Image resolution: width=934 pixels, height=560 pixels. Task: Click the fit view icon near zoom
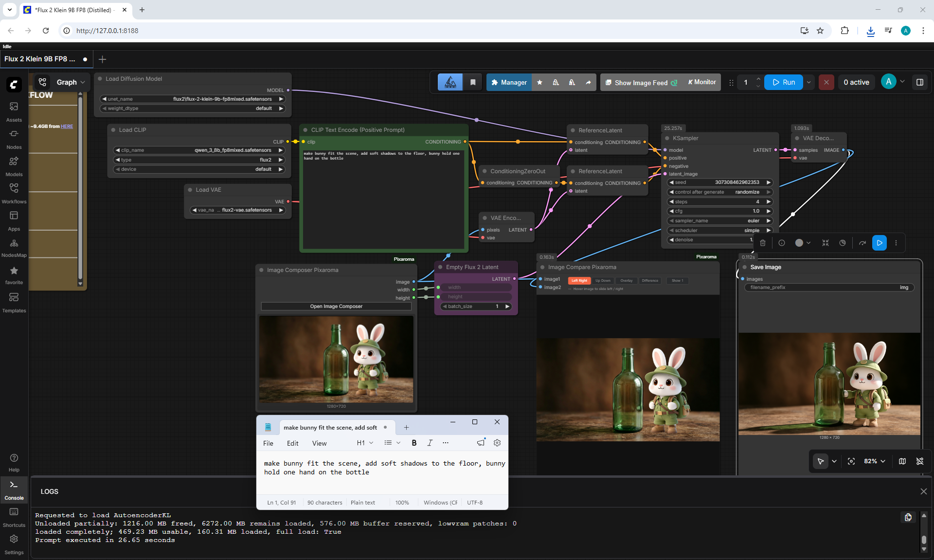coord(851,461)
